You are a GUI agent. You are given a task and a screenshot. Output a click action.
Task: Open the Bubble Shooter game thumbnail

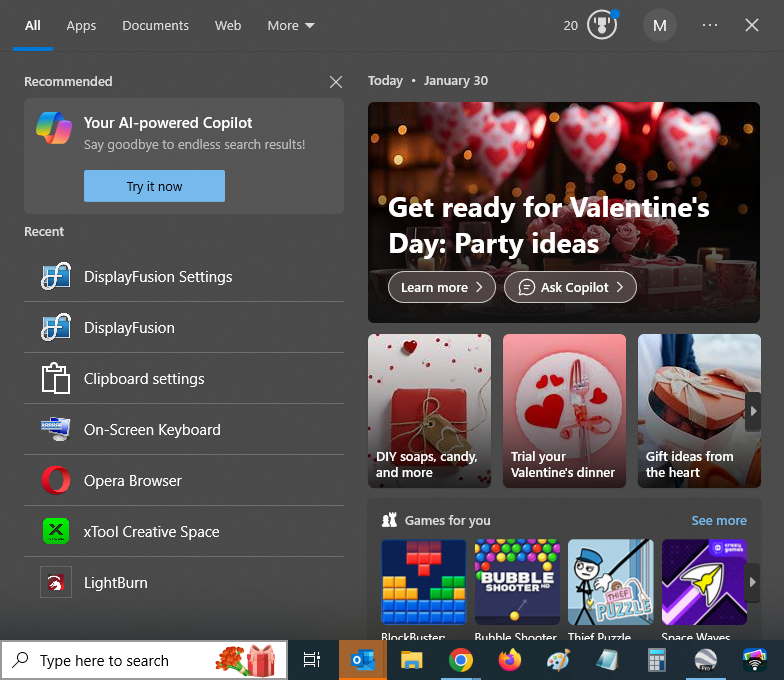(515, 582)
